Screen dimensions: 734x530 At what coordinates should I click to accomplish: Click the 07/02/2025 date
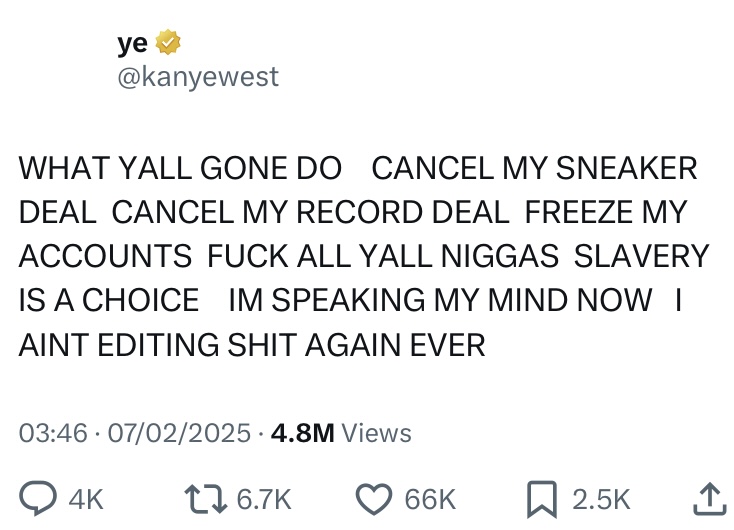[x=179, y=433]
